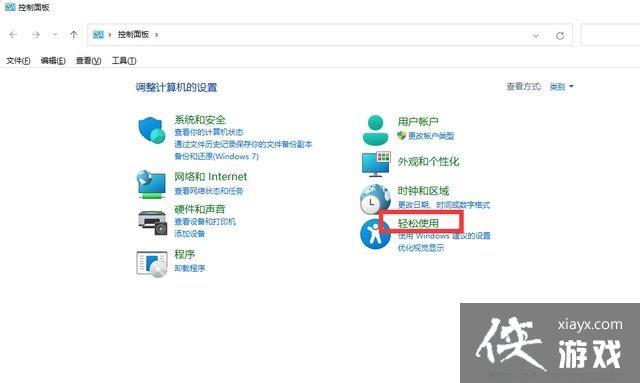Viewport: 640px width, 383px height.
Task: Click the 轻松使用 accessibility icon
Action: click(375, 234)
